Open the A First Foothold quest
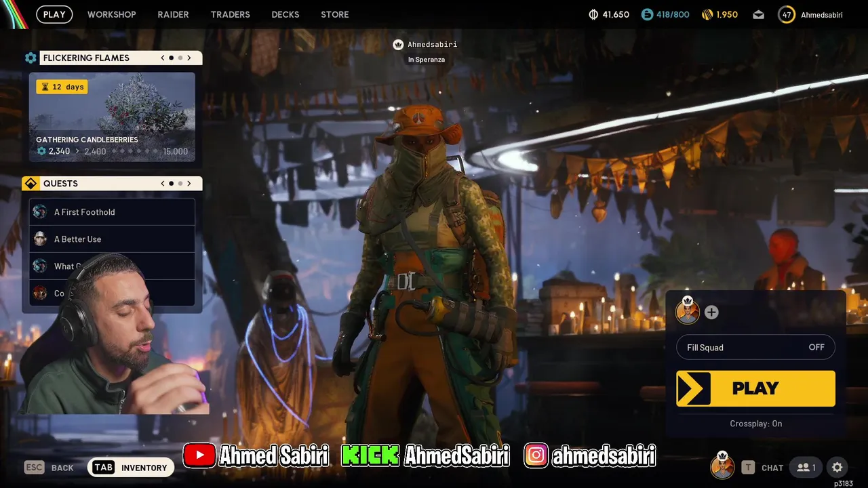The image size is (868, 488). 112,211
